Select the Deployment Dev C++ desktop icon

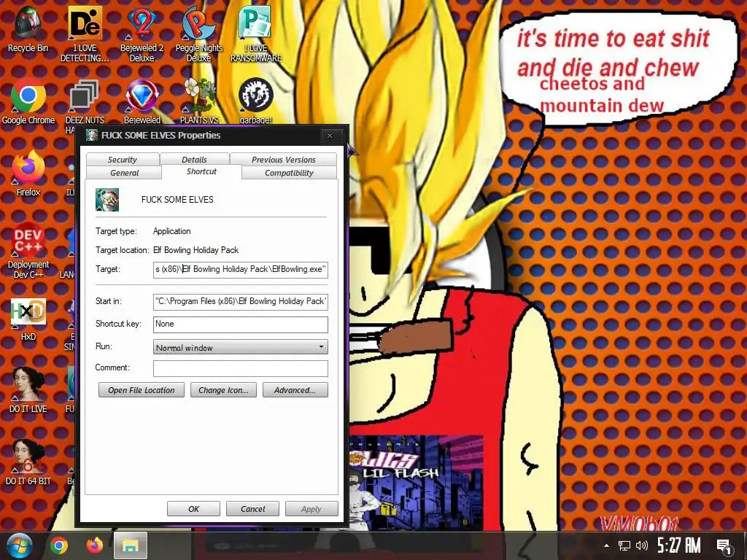point(28,251)
